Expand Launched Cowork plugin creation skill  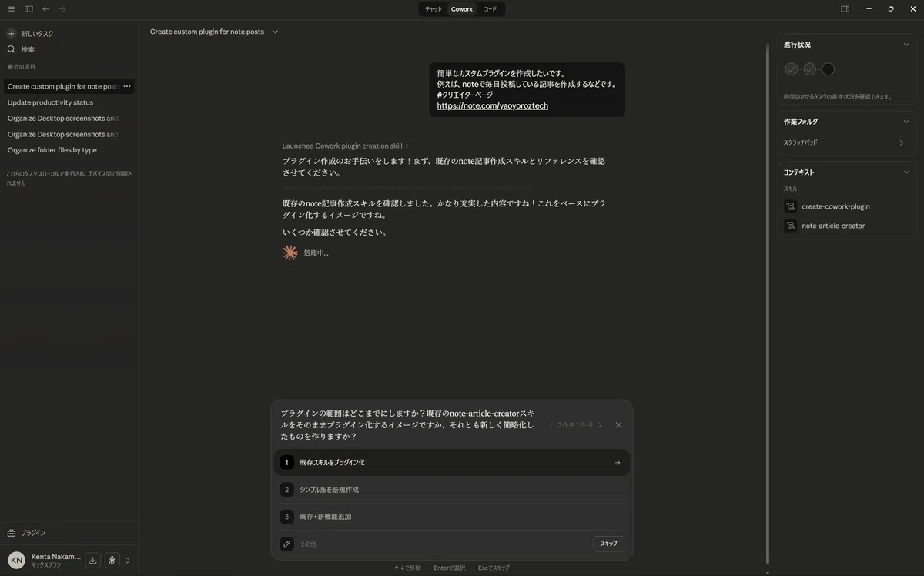346,146
